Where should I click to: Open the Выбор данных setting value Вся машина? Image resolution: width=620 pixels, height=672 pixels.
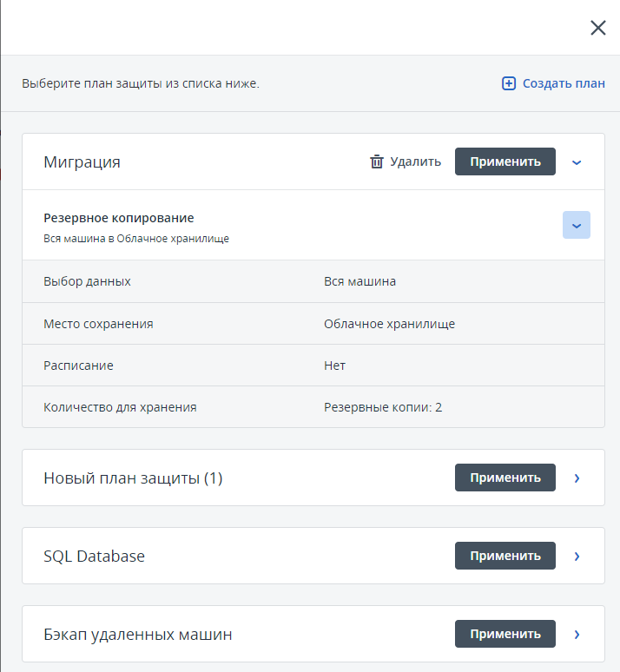coord(359,281)
